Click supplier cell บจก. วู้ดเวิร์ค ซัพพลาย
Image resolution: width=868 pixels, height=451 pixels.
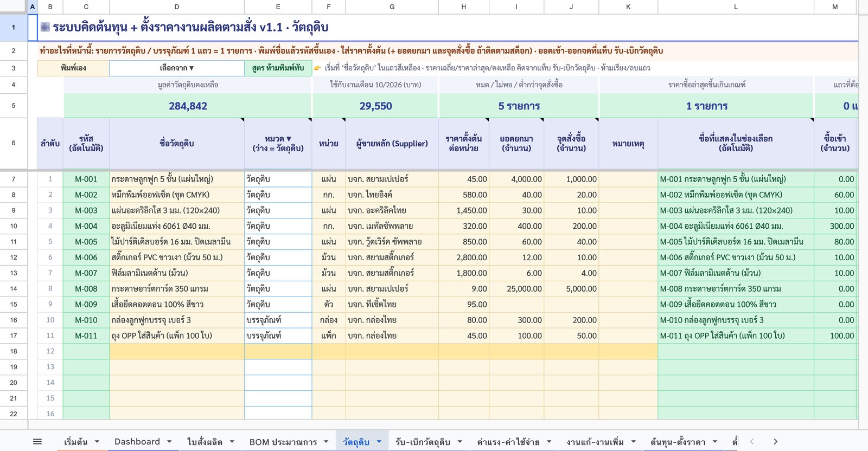pyautogui.click(x=392, y=242)
